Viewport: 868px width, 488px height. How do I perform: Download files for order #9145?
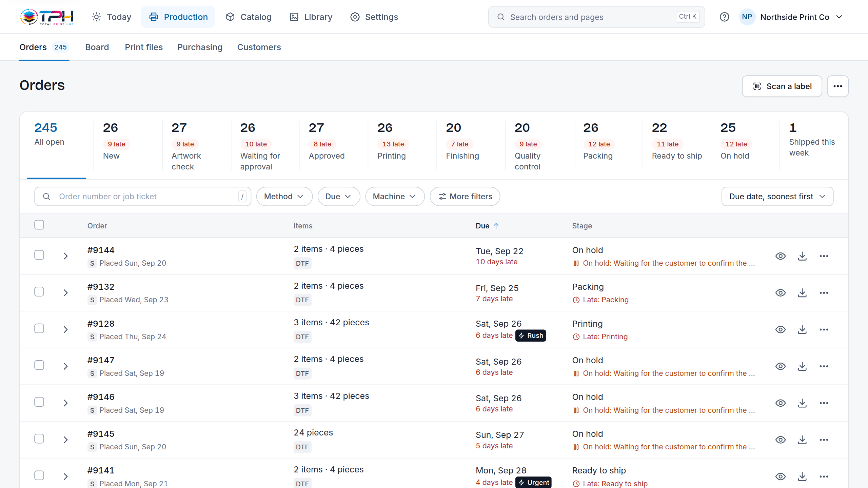tap(802, 440)
